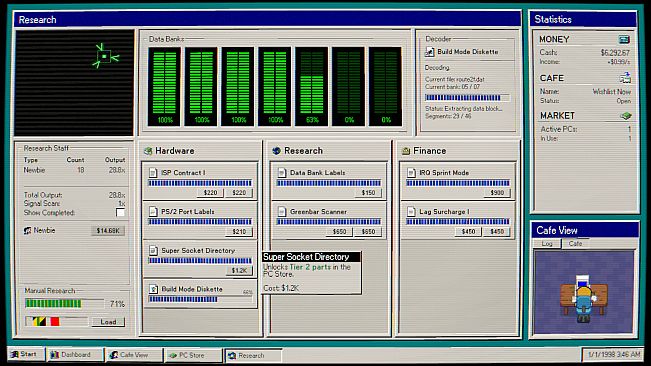Screen dimensions: 651x366
Task: Click the Finance category icon
Action: tap(406, 151)
